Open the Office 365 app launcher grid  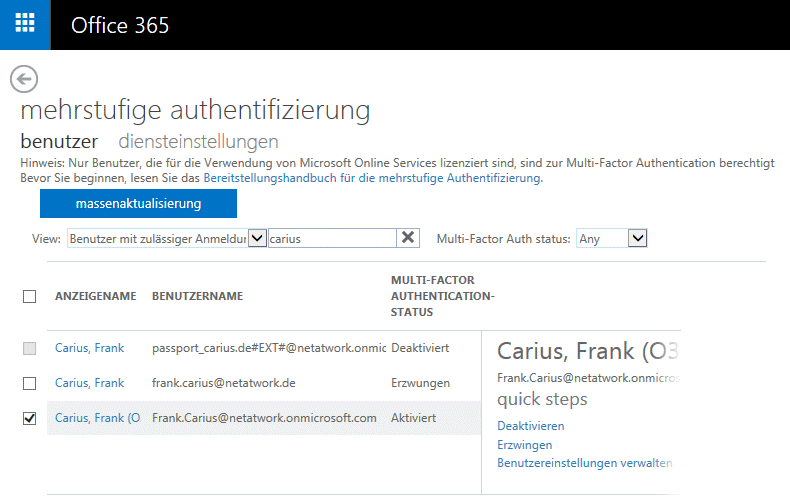click(25, 24)
